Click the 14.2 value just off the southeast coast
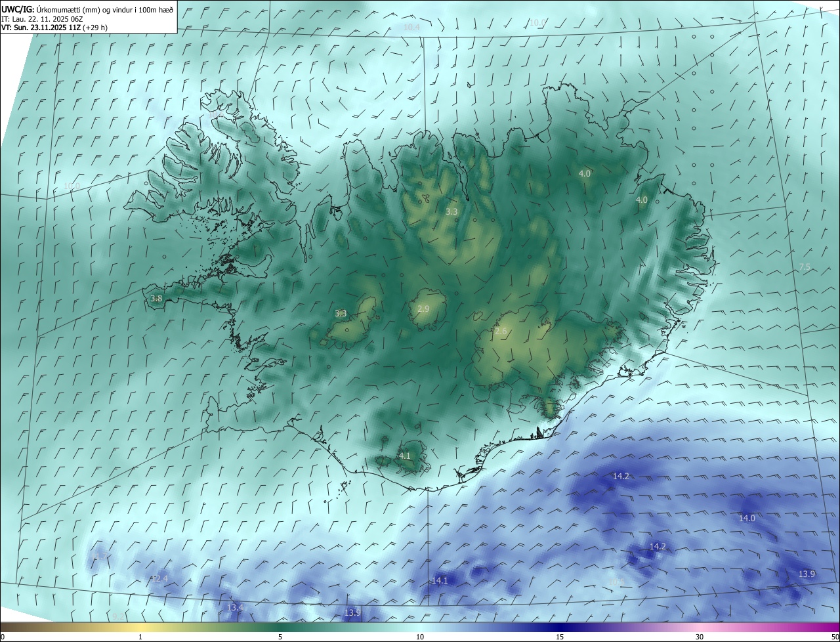 click(621, 476)
